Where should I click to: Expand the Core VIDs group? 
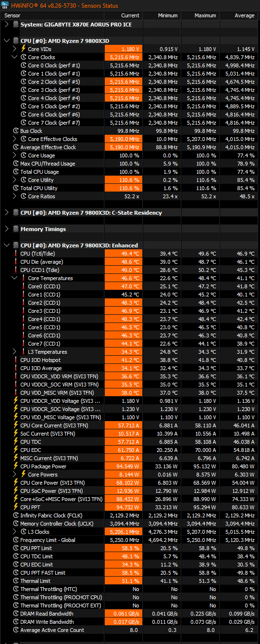tap(14, 49)
